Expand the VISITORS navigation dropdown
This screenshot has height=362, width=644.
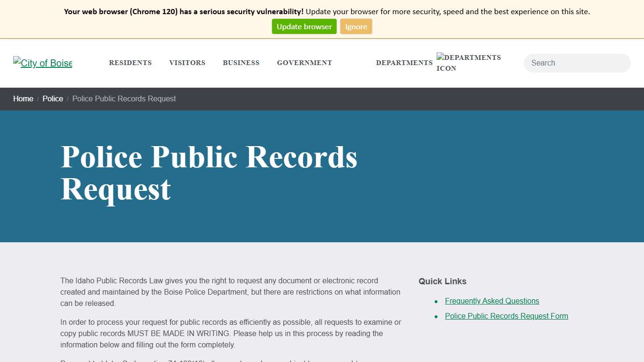tap(187, 63)
